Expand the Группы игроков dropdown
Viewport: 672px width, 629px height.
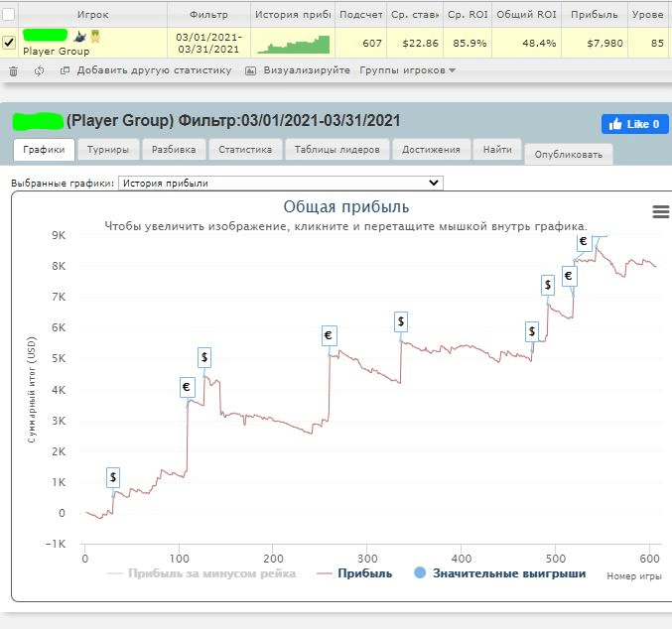(407, 70)
